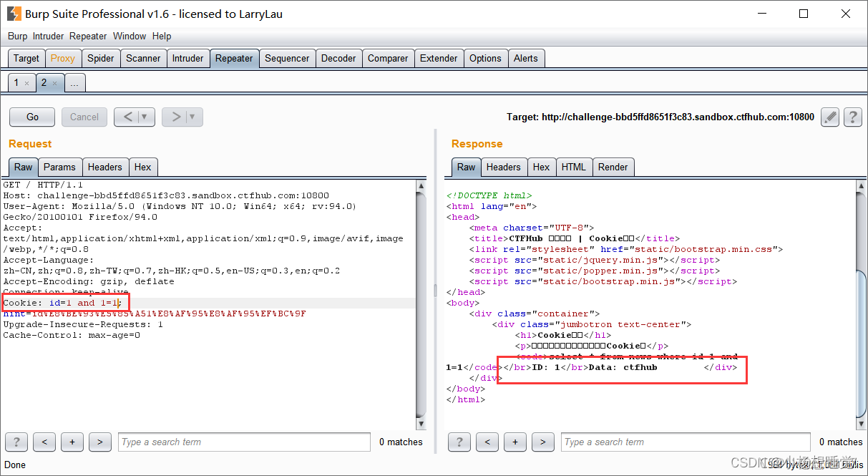
Task: Select the request Raw tab
Action: (24, 167)
